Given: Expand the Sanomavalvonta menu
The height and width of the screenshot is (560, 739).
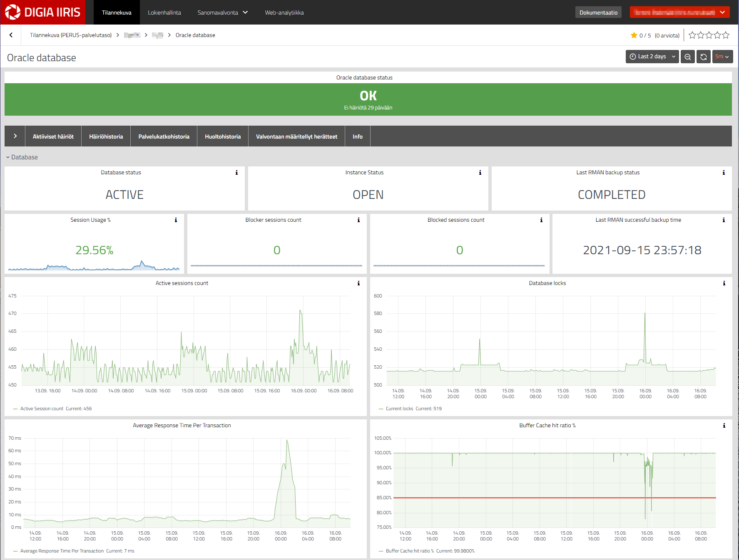Looking at the screenshot, I should point(222,12).
